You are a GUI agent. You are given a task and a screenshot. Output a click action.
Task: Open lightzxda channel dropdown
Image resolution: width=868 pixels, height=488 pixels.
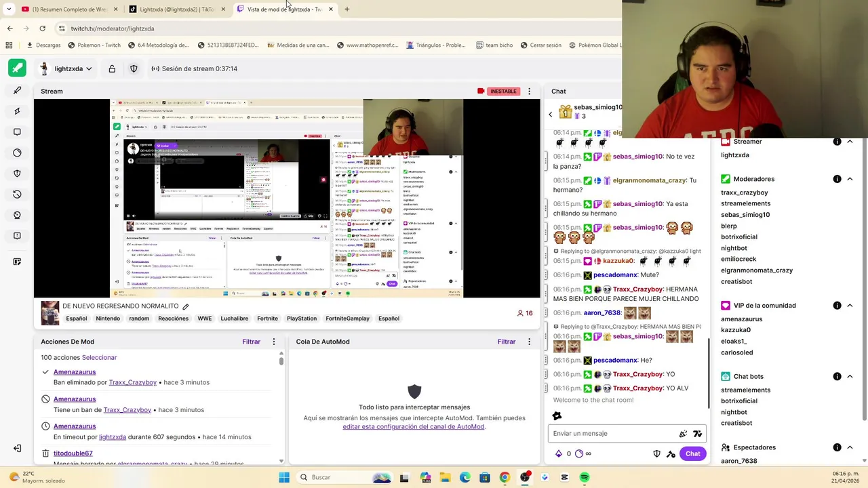pos(66,68)
